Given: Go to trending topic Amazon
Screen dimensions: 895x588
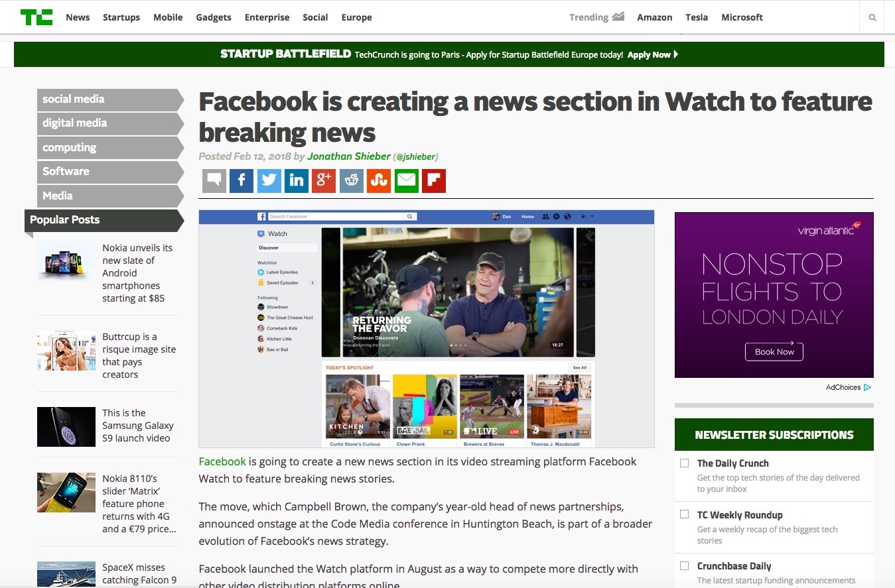Looking at the screenshot, I should coord(655,17).
